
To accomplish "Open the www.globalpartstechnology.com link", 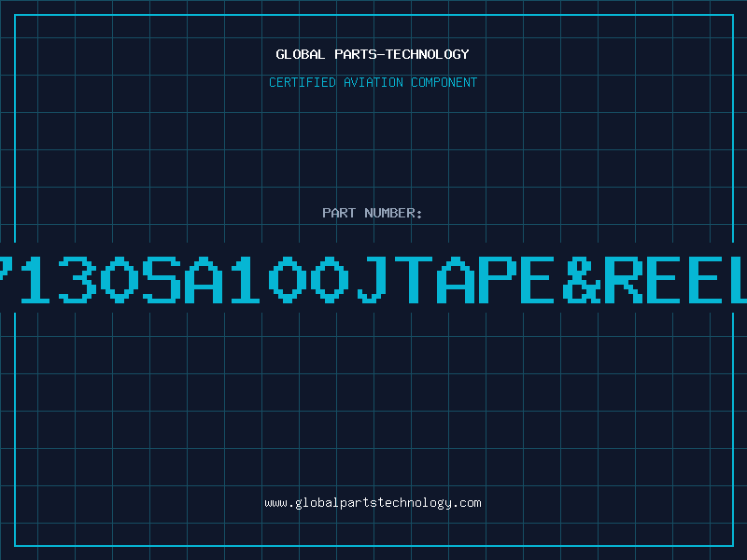I will (373, 503).
